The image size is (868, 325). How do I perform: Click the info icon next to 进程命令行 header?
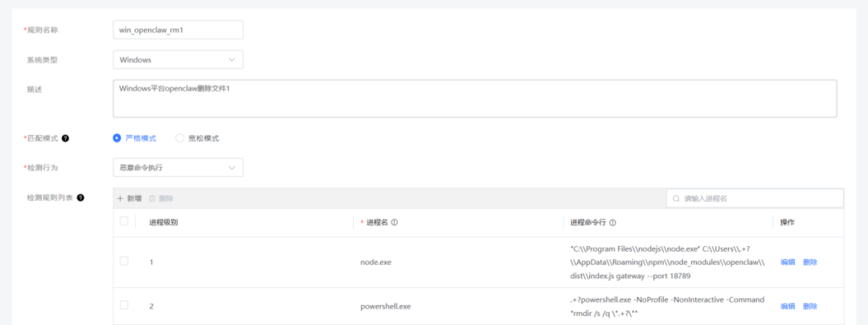[x=613, y=222]
